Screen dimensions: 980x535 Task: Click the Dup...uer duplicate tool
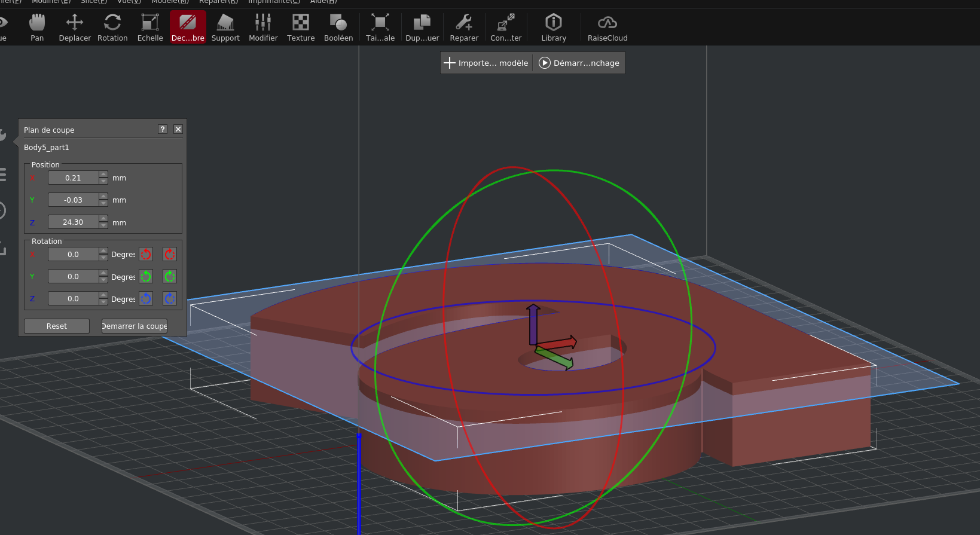[x=422, y=27]
